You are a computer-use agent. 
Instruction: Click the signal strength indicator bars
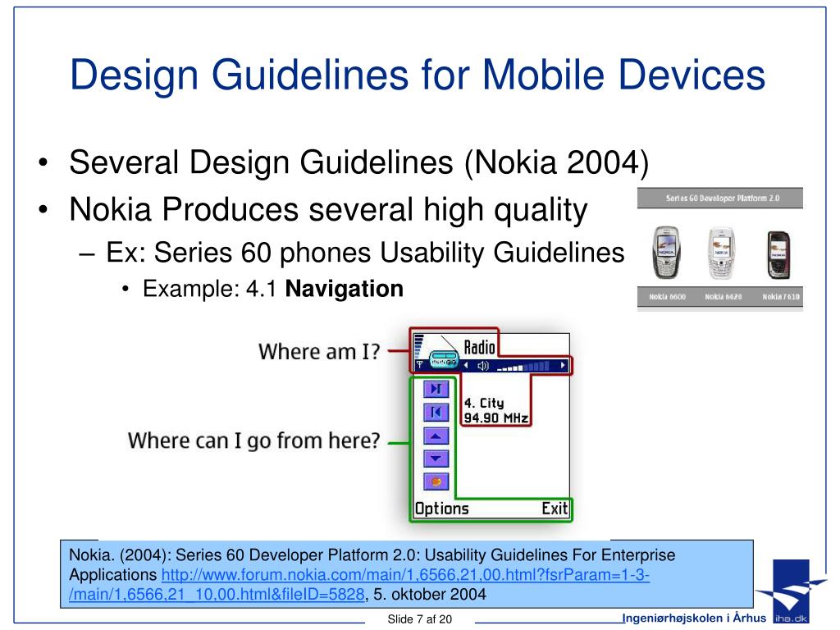419,346
